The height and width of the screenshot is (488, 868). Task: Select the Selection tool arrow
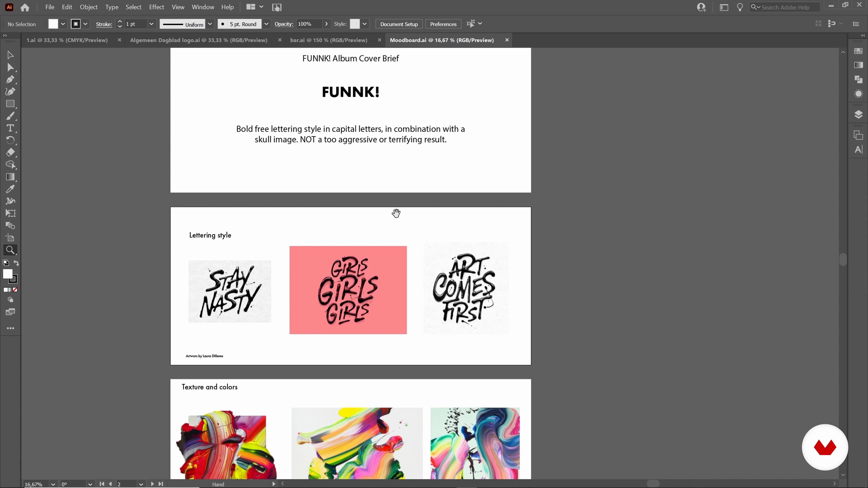pos(10,55)
